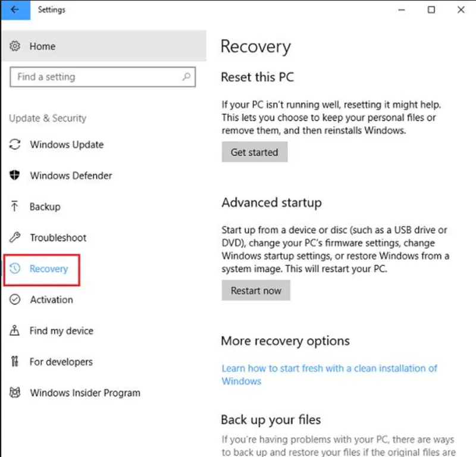
Task: Open Find my device in the sidebar
Action: [x=61, y=331]
